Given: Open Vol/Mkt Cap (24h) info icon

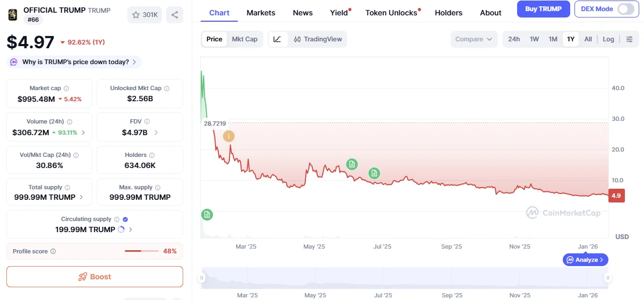Looking at the screenshot, I should pos(76,155).
